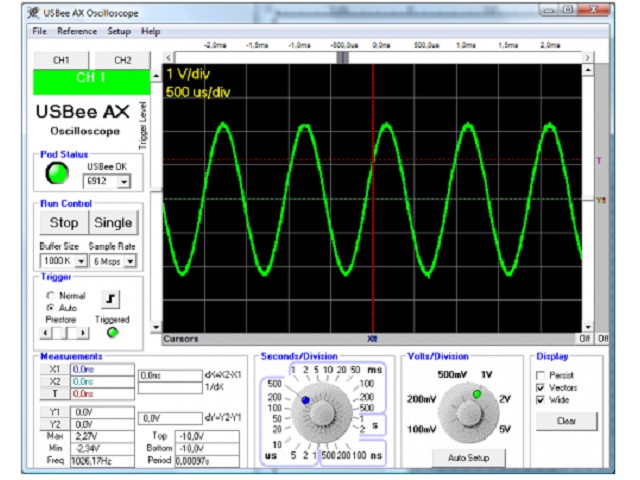
Task: Click the trigger level slider handle
Action: pyautogui.click(x=156, y=191)
